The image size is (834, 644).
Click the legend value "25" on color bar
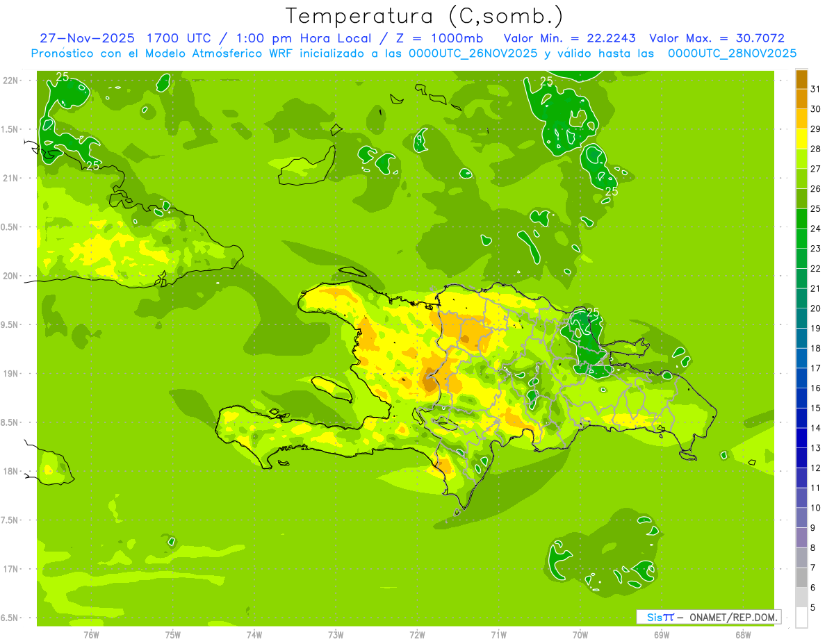[x=815, y=208]
